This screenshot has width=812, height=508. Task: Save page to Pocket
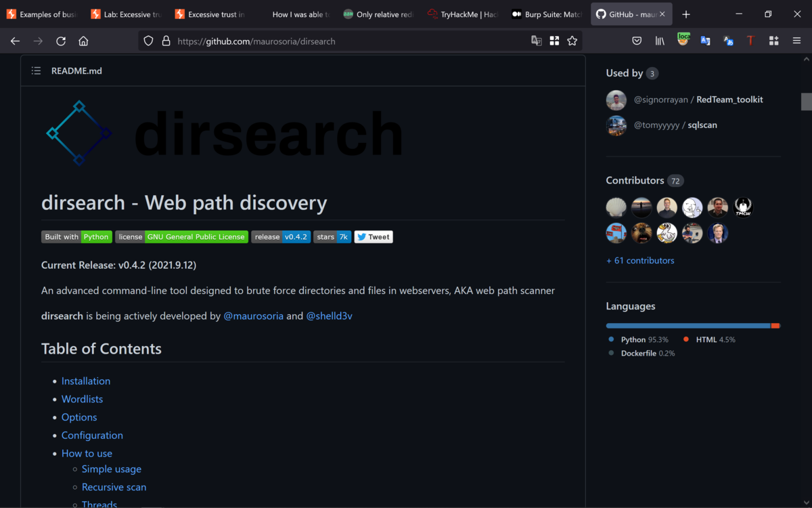637,41
